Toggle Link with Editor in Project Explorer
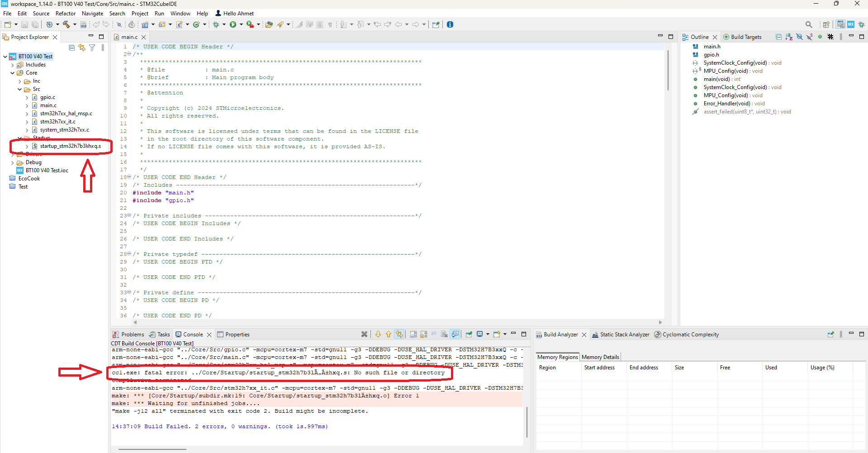868x453 pixels. (82, 47)
